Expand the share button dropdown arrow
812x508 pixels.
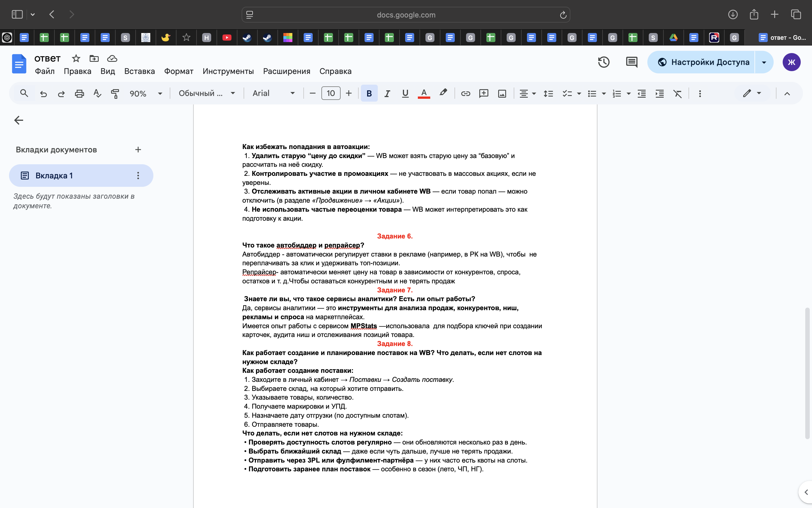(764, 62)
